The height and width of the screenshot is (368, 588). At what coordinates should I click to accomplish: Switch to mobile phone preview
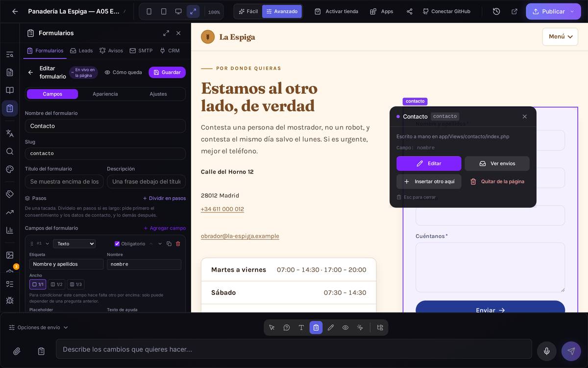[149, 11]
